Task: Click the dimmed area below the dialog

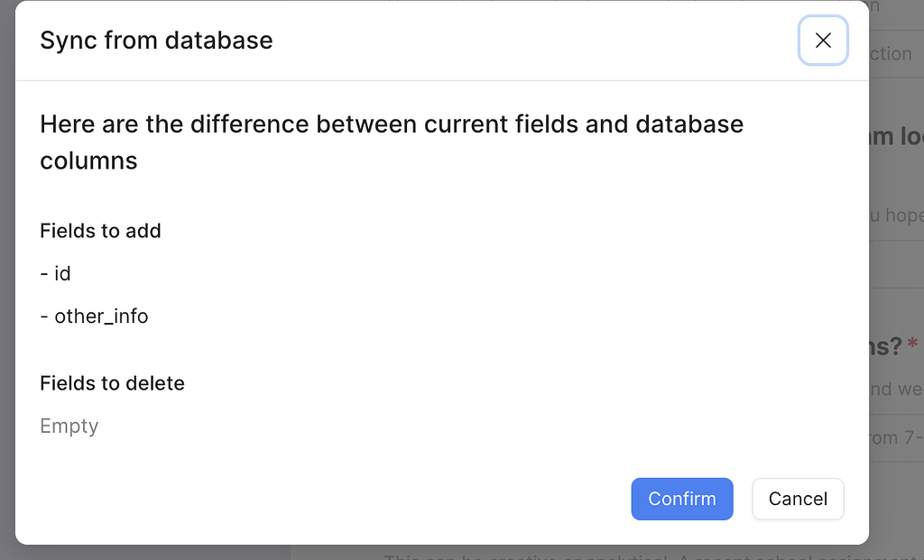Action: pyautogui.click(x=451, y=552)
